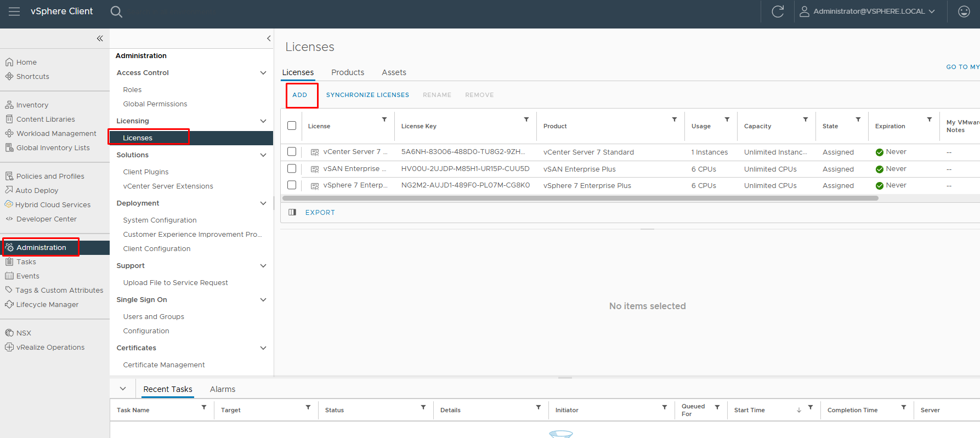Tick the vSAN Enterprise license checkbox

[292, 169]
